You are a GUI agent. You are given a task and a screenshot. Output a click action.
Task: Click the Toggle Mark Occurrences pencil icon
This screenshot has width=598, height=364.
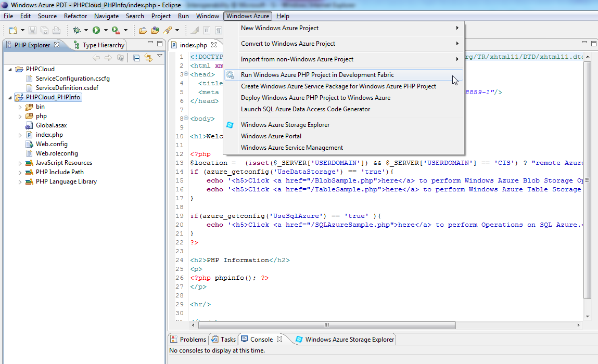click(x=195, y=30)
